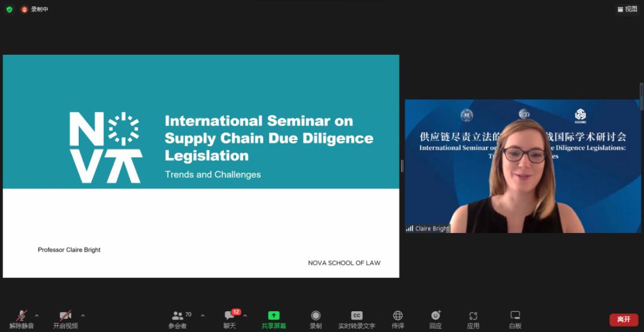Toggle live transcription CC (实时转录文字)
This screenshot has height=332, width=644.
pyautogui.click(x=357, y=319)
